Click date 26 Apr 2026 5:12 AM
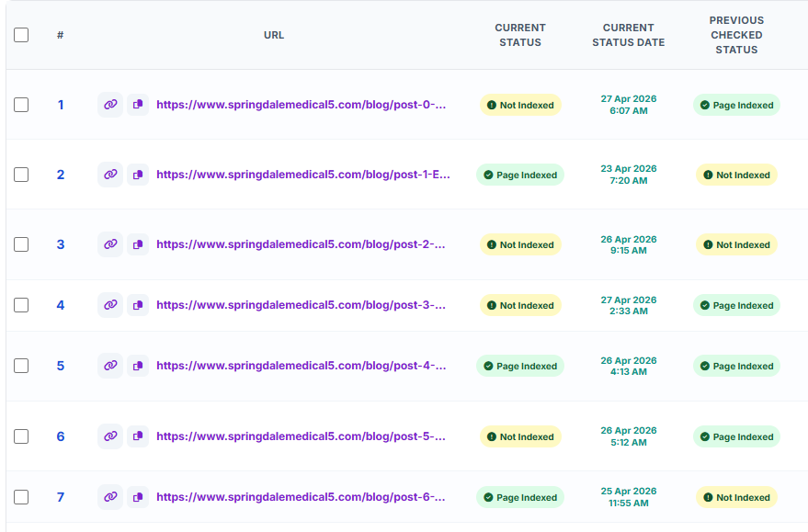The width and height of the screenshot is (808, 532). (x=628, y=436)
